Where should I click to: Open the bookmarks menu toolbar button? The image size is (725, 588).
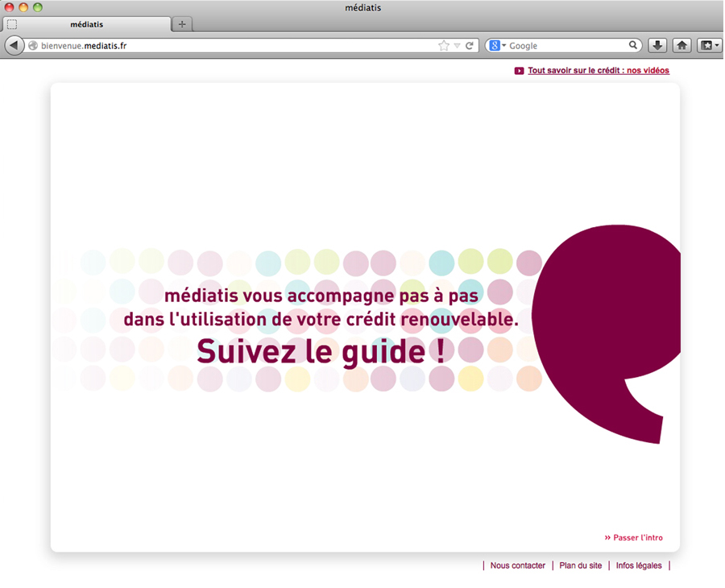click(x=708, y=46)
